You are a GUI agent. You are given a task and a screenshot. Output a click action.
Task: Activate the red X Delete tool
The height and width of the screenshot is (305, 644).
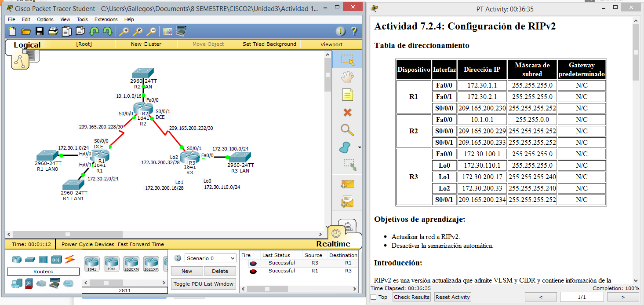tap(347, 112)
